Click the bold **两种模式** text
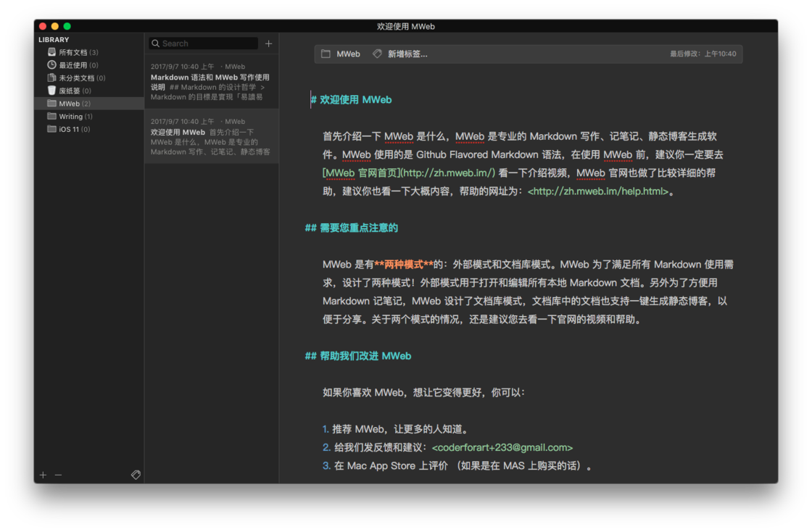Screen dimensions: 812x532 point(404,265)
